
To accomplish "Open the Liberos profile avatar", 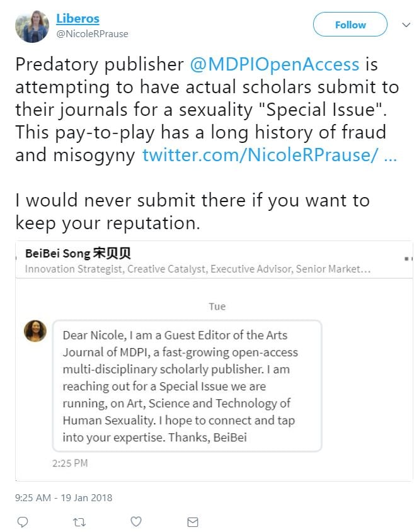I will (32, 26).
